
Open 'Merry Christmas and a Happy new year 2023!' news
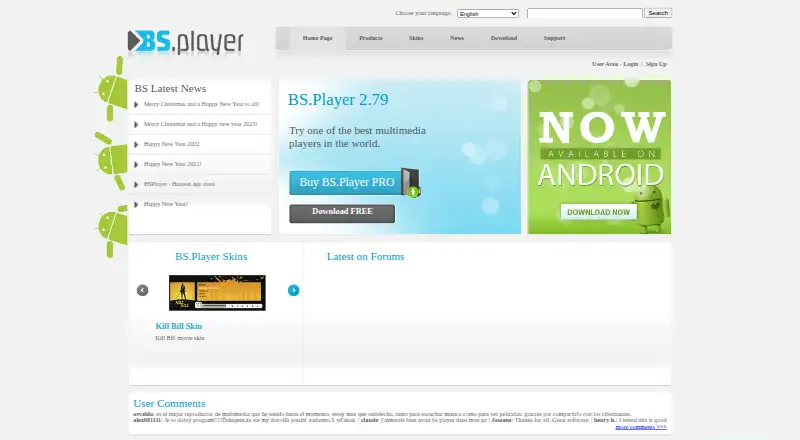point(201,124)
